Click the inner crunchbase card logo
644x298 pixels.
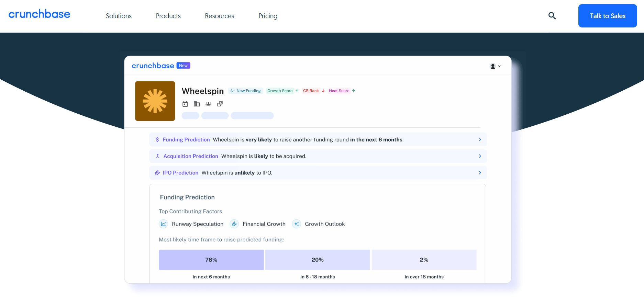click(153, 66)
